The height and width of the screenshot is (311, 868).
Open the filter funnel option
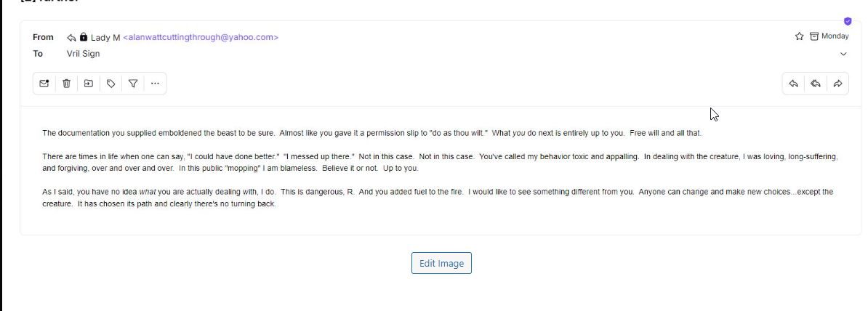(133, 84)
